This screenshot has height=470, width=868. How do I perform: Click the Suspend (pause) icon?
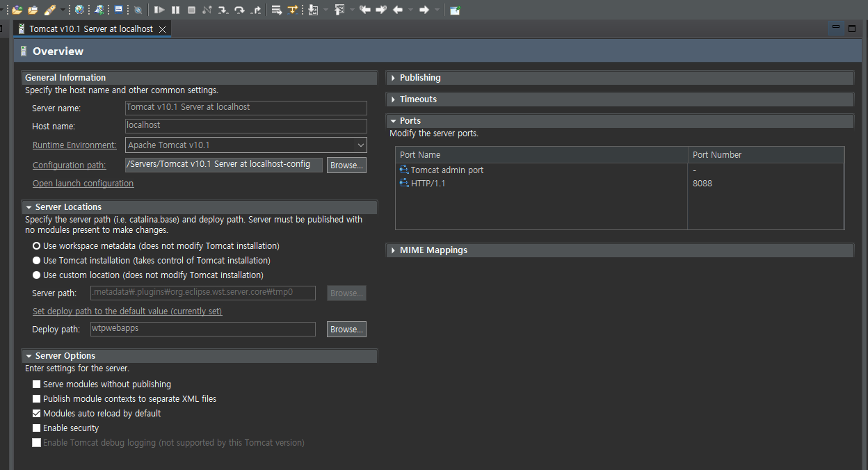pyautogui.click(x=175, y=10)
